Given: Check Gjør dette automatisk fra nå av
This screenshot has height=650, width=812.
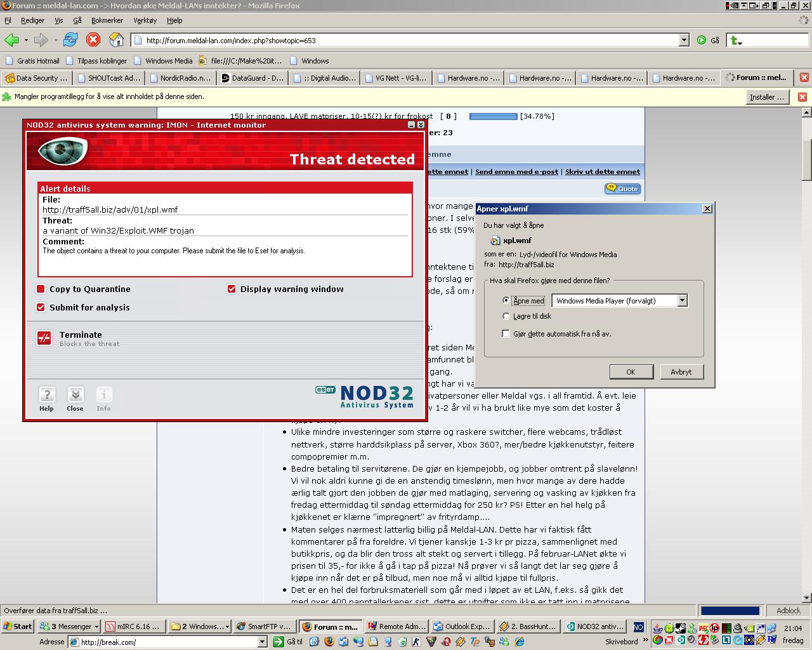Looking at the screenshot, I should [506, 333].
